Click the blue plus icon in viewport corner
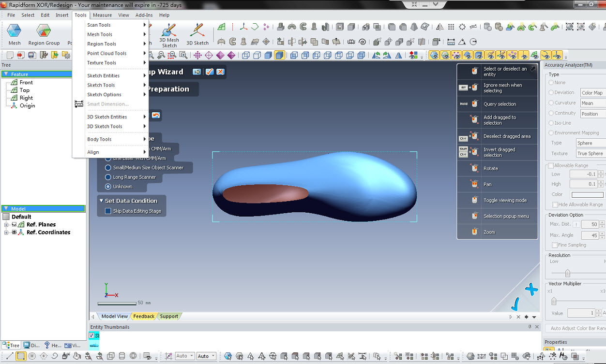Screen dimensions: 606x364 pyautogui.click(x=531, y=289)
